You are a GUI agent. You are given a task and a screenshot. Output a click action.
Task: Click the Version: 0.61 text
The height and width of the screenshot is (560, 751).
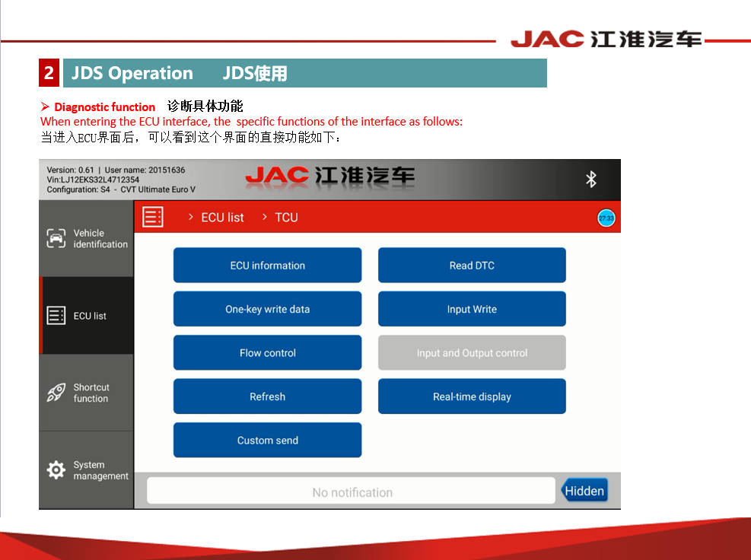click(71, 170)
